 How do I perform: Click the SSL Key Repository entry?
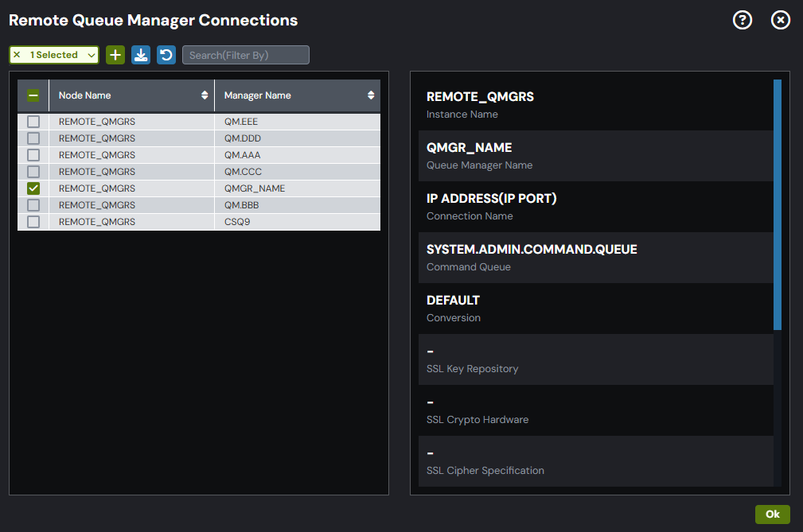coord(595,359)
